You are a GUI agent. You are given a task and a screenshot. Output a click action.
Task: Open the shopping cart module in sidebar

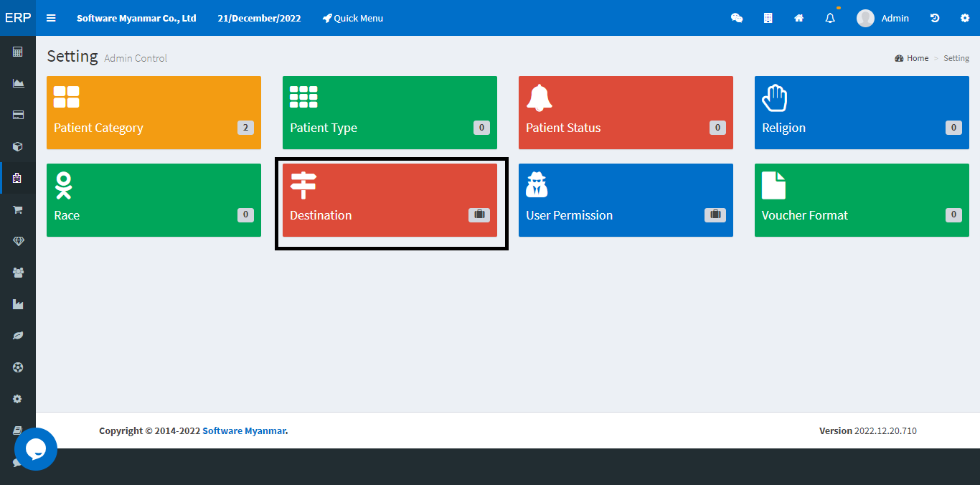(18, 209)
